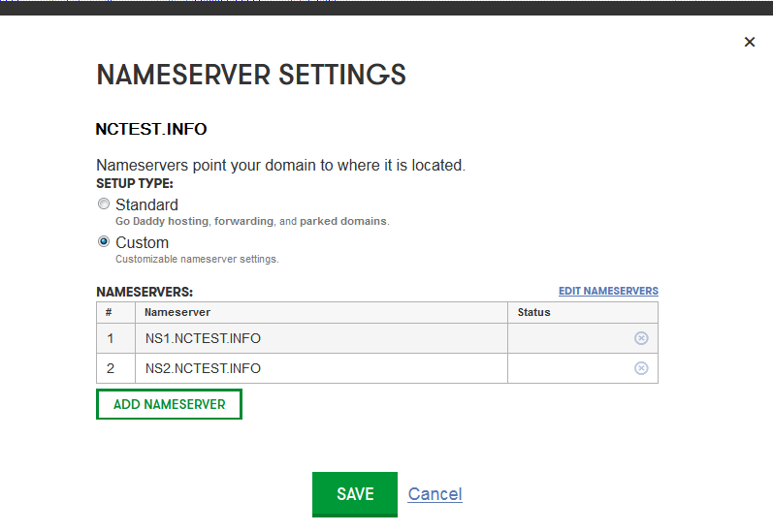The height and width of the screenshot is (532, 773).
Task: Select the NS1.NCTEST.INFO nameserver cell
Action: [x=321, y=338]
